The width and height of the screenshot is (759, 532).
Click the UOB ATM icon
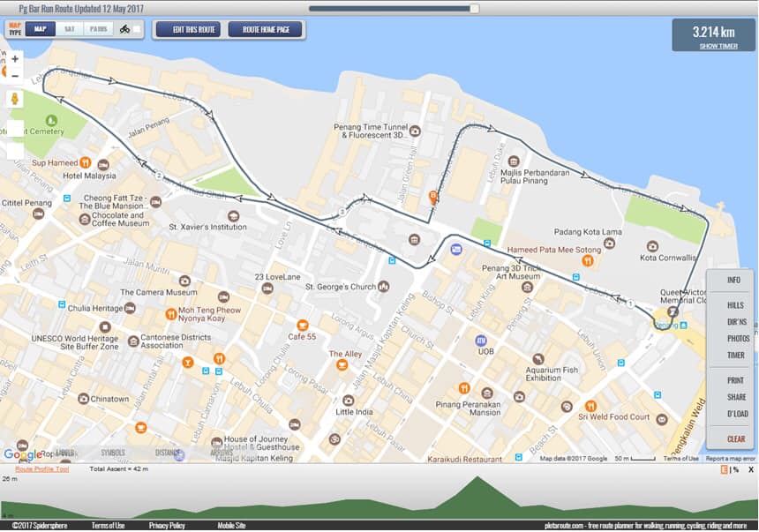[x=481, y=341]
